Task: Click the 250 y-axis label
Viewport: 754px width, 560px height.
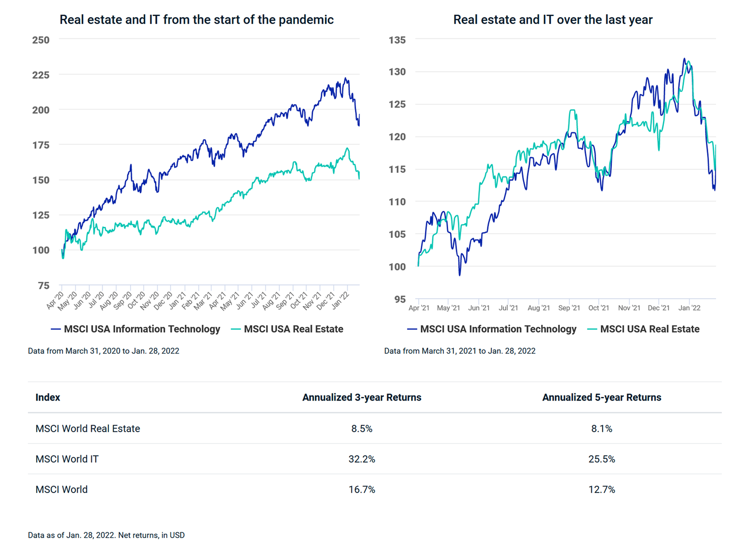Action: tap(41, 40)
